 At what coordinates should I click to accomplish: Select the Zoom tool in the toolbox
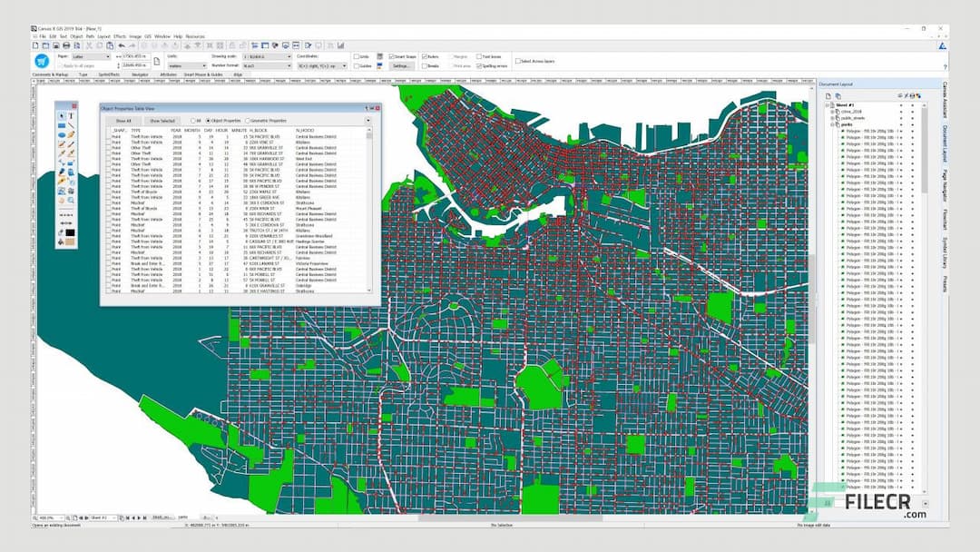pos(70,202)
